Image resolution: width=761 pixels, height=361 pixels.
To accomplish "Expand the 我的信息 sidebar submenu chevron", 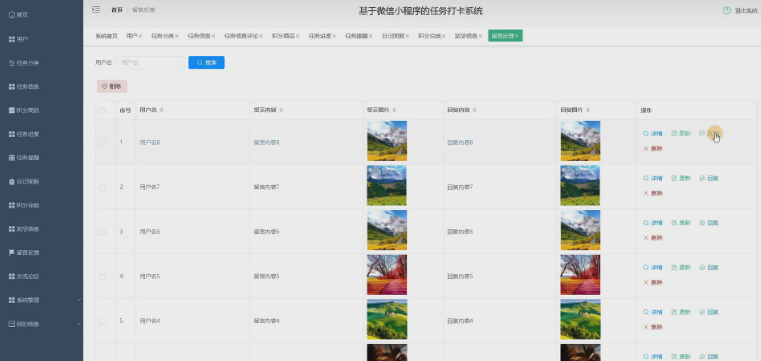I will (x=79, y=324).
